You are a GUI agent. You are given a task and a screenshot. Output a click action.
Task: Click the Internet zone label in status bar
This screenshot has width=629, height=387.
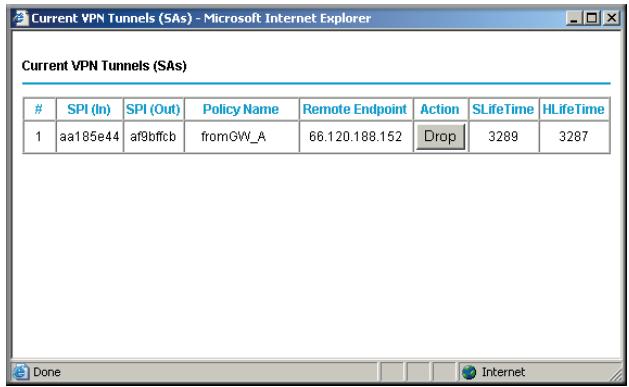(x=503, y=372)
